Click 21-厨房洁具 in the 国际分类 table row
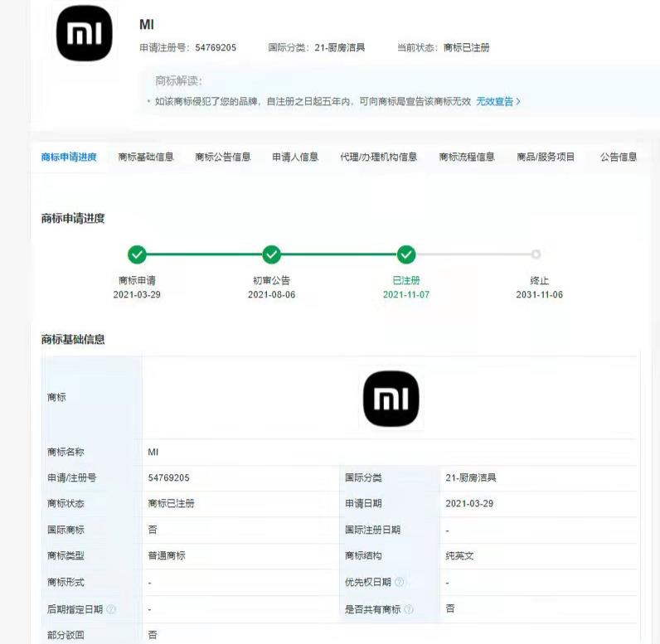This screenshot has height=644, width=660. click(471, 478)
